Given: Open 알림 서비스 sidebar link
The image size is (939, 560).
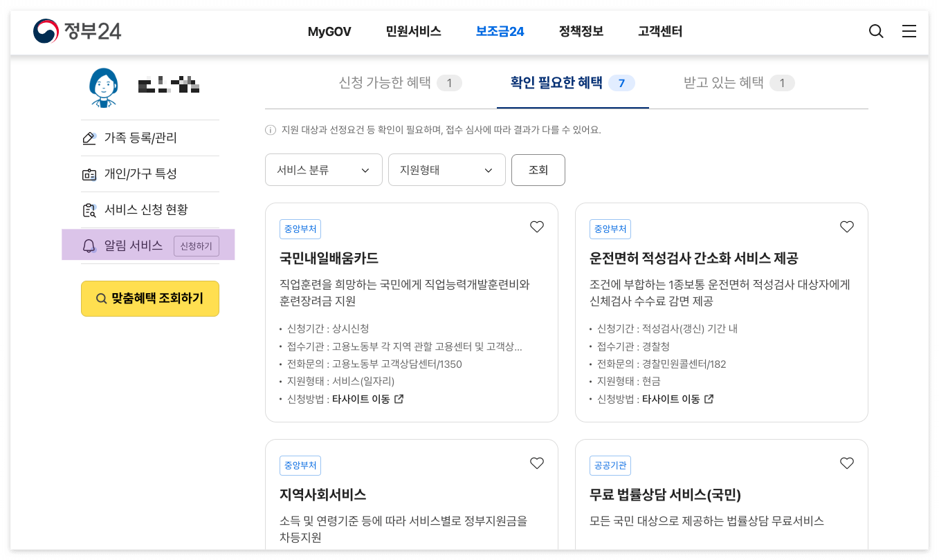Looking at the screenshot, I should click(134, 246).
